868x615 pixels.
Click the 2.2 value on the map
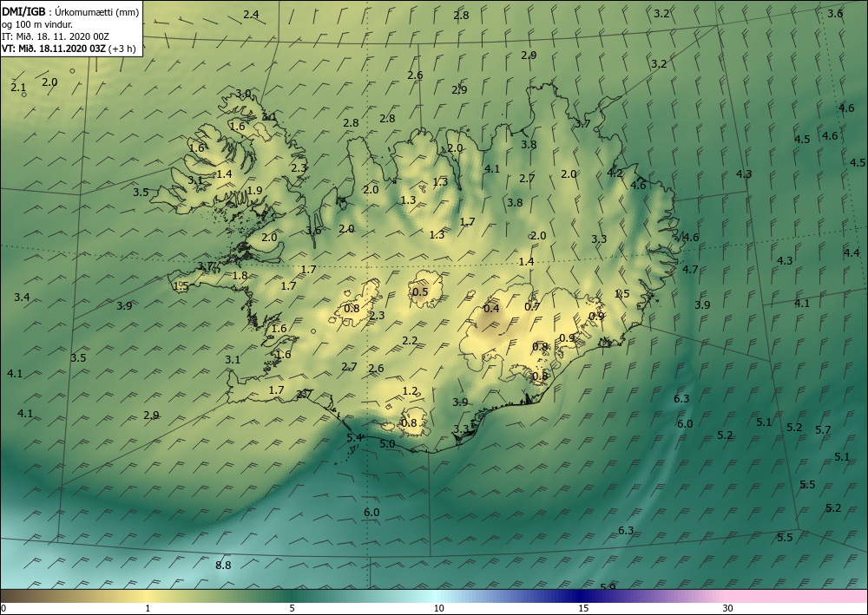coord(410,341)
